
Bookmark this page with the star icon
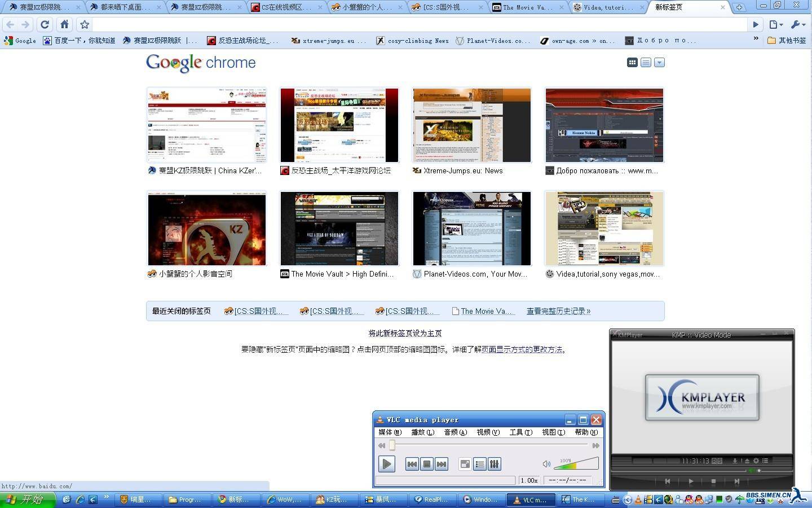[x=85, y=24]
